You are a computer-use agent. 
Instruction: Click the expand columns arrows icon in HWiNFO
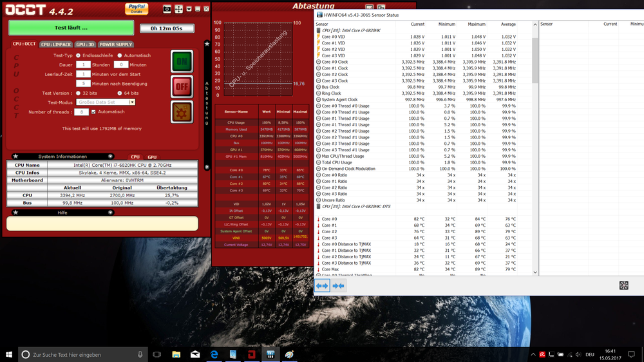click(323, 285)
